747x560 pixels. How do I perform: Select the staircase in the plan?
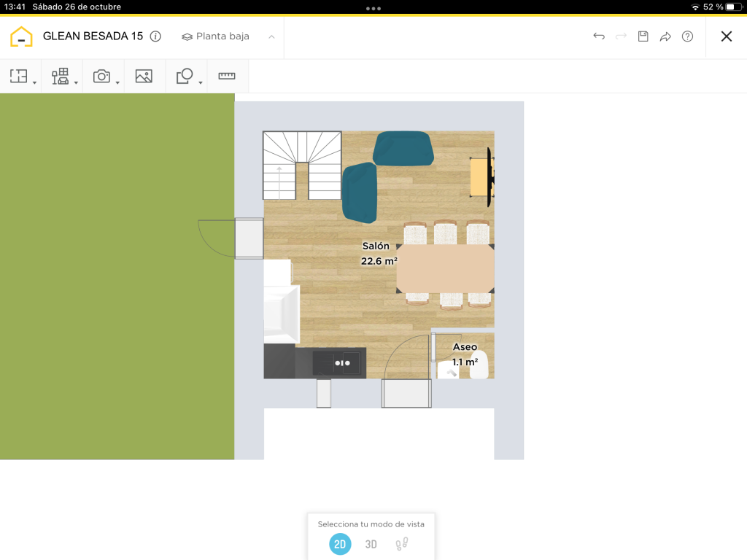tap(302, 166)
